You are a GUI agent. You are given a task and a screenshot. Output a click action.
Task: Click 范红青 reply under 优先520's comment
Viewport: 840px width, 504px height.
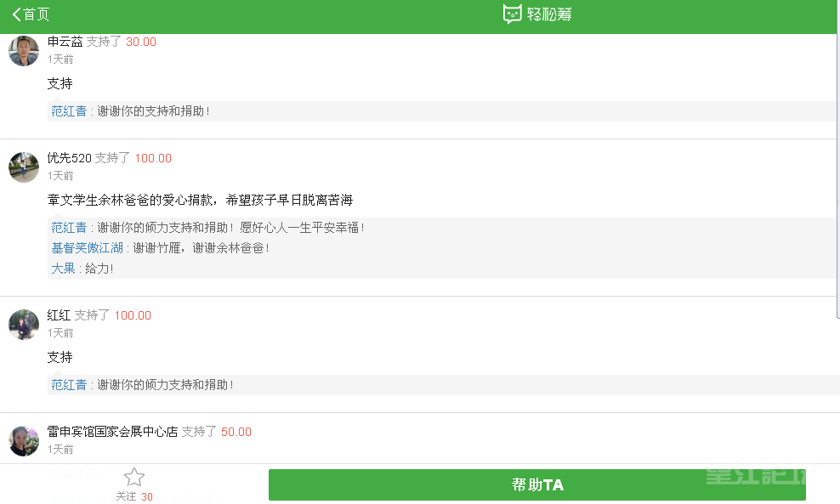tap(69, 228)
